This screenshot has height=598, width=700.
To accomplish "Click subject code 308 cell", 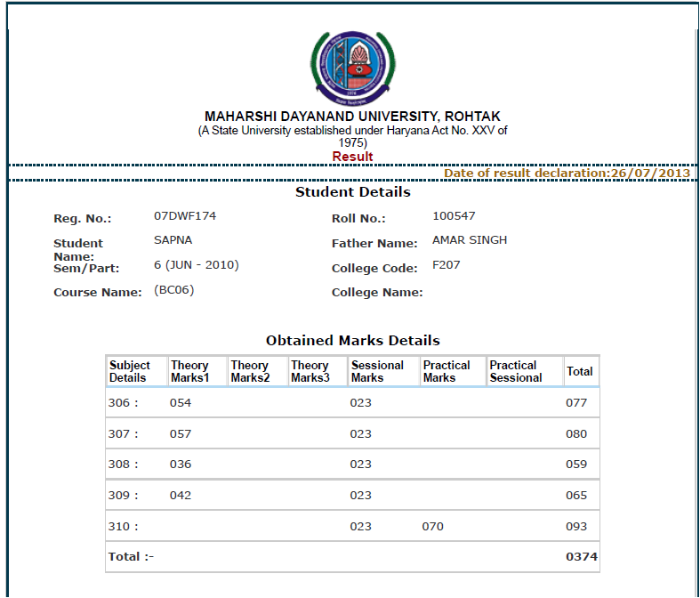I will [x=124, y=465].
